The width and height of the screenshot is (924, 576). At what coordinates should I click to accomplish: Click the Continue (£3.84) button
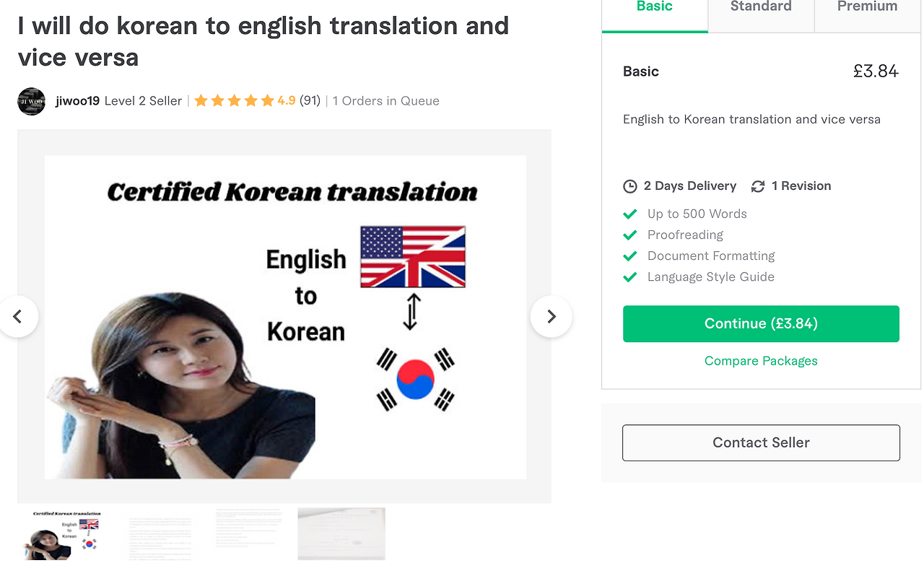click(761, 323)
